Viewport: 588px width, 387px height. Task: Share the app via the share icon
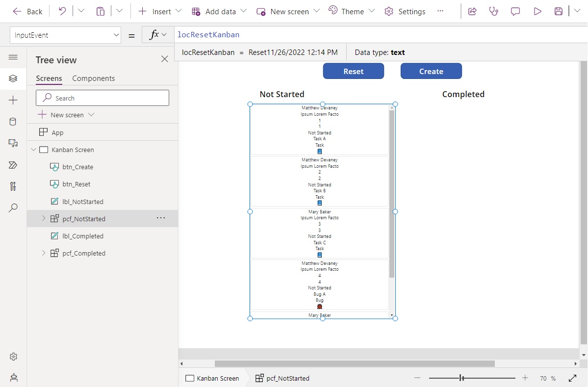point(472,11)
